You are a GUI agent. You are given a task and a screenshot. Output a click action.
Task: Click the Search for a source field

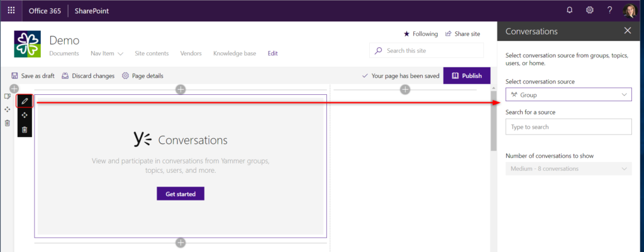(569, 127)
